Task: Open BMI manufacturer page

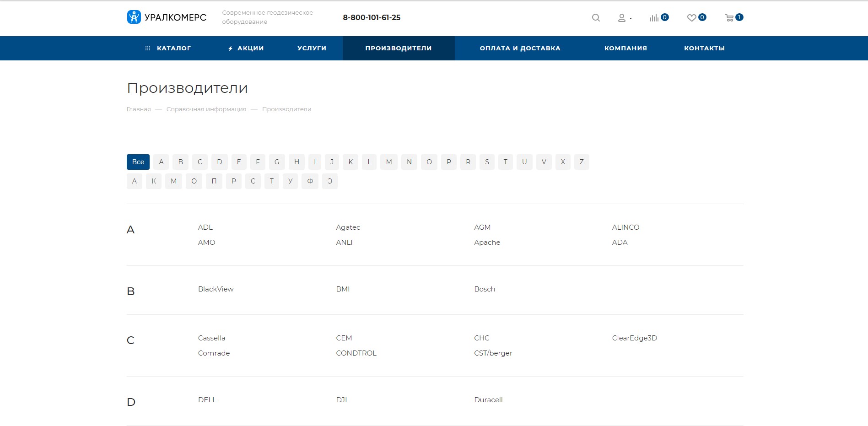Action: point(343,289)
